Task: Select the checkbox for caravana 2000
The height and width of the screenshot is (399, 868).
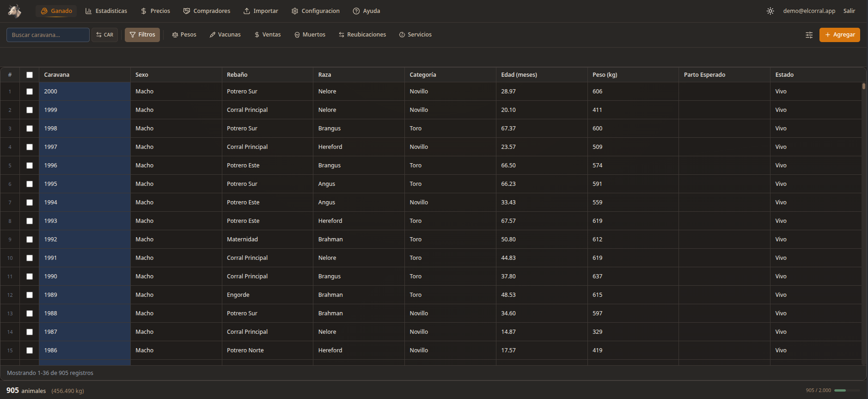Action: click(30, 92)
